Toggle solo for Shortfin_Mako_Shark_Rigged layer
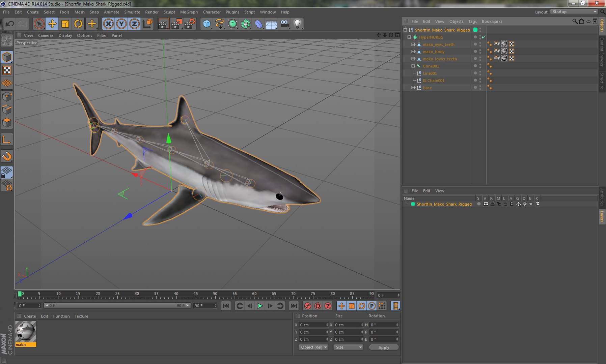Viewport: 606px width, 364px height. [x=479, y=204]
